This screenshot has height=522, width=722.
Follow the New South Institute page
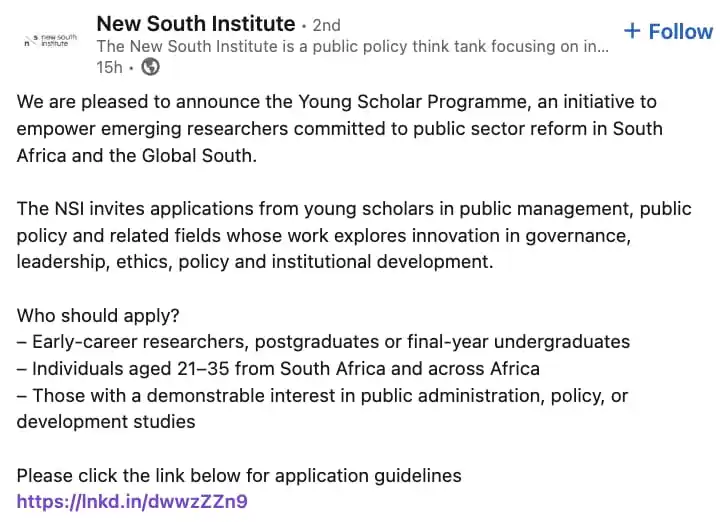[668, 31]
